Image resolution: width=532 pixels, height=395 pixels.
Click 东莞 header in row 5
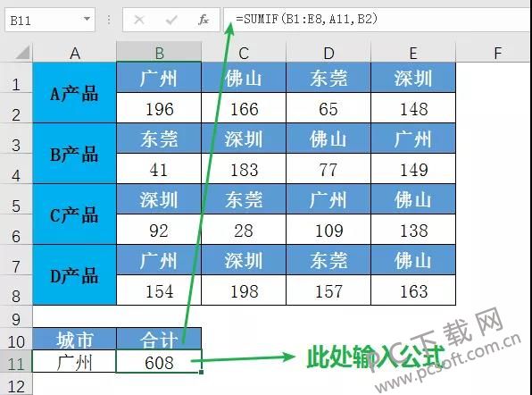pyautogui.click(x=244, y=199)
